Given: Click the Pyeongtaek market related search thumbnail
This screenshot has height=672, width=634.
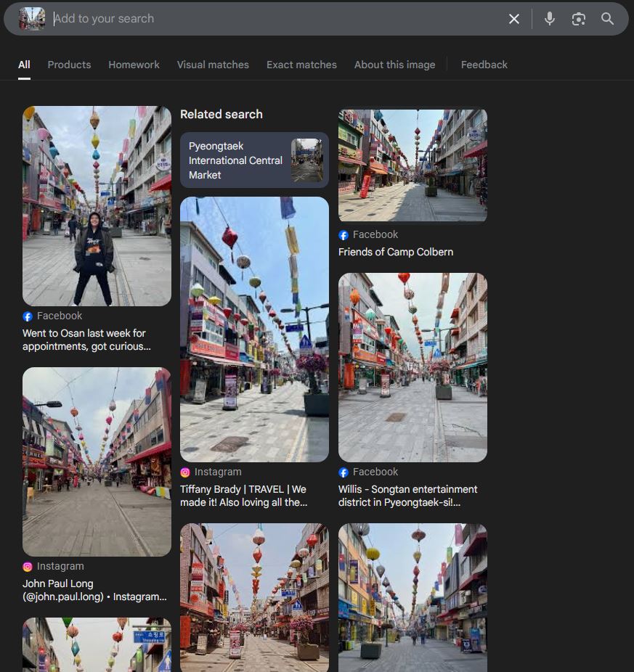Looking at the screenshot, I should pyautogui.click(x=306, y=160).
